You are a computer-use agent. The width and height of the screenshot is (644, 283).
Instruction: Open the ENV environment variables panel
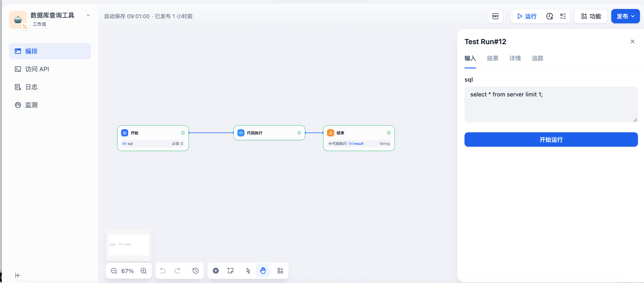coord(495,16)
